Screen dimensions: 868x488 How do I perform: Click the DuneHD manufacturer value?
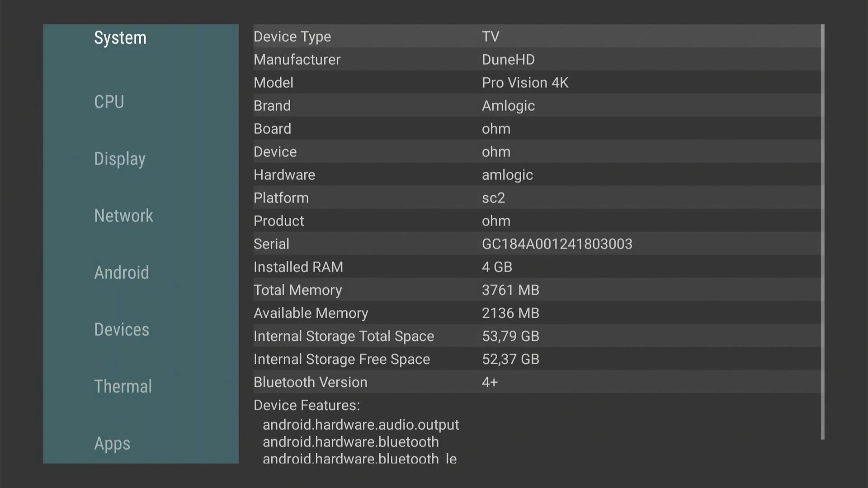508,60
